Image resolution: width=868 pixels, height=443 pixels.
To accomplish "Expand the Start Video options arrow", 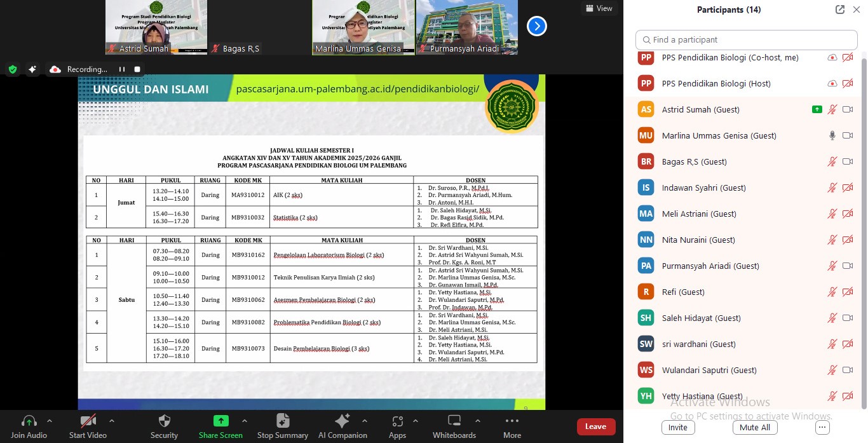I will [112, 421].
